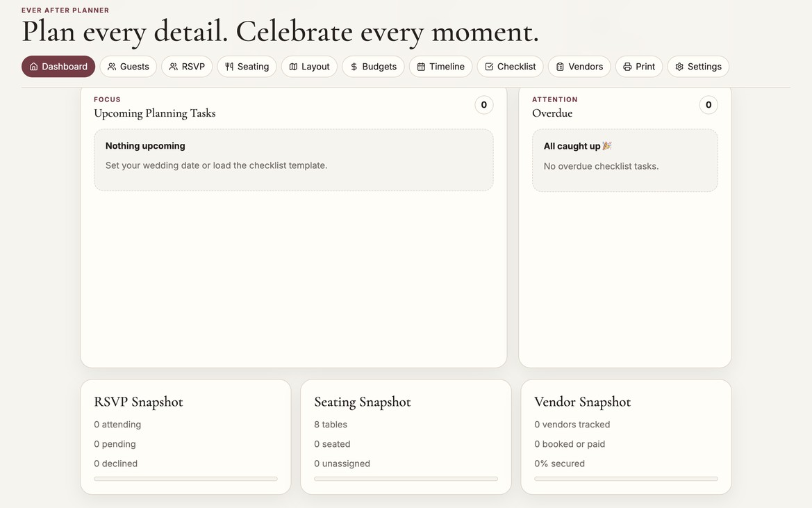Select the Layout tab
This screenshot has width=812, height=508.
309,67
